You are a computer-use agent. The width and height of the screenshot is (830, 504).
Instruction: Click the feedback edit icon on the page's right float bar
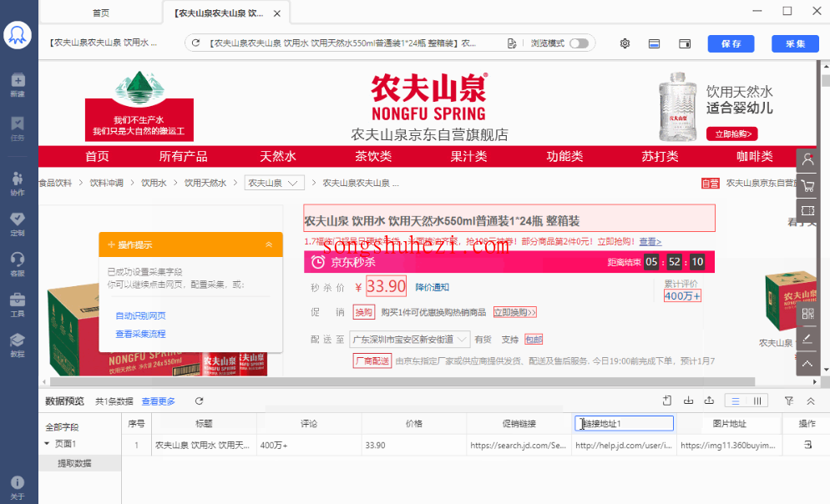point(807,339)
